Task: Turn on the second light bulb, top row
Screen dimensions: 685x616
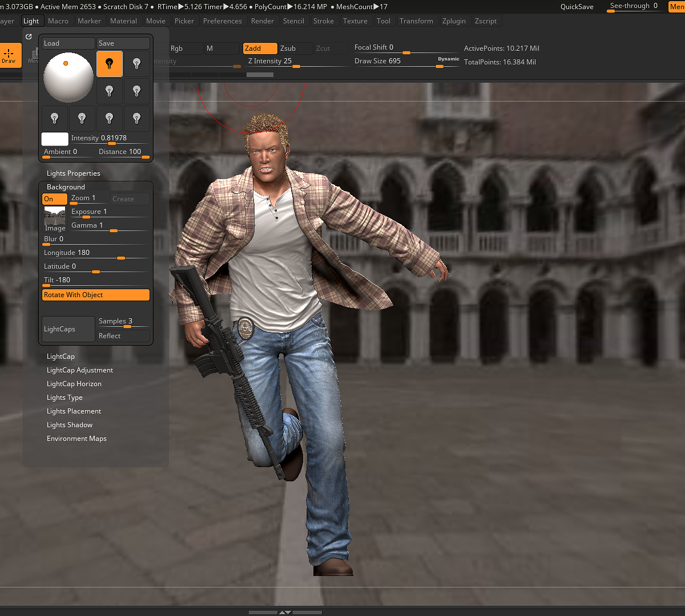Action: tap(137, 64)
